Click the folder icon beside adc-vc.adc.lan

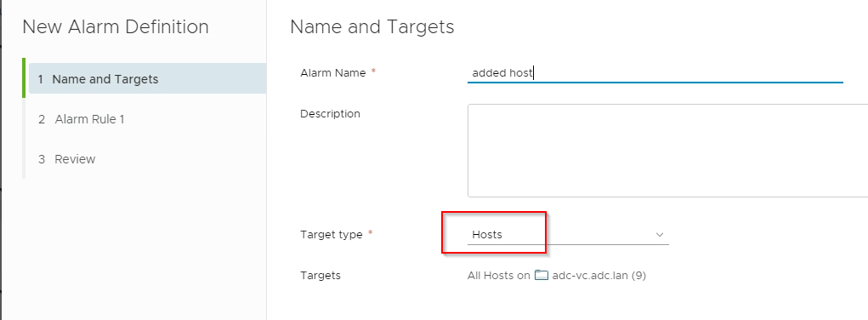(x=541, y=275)
